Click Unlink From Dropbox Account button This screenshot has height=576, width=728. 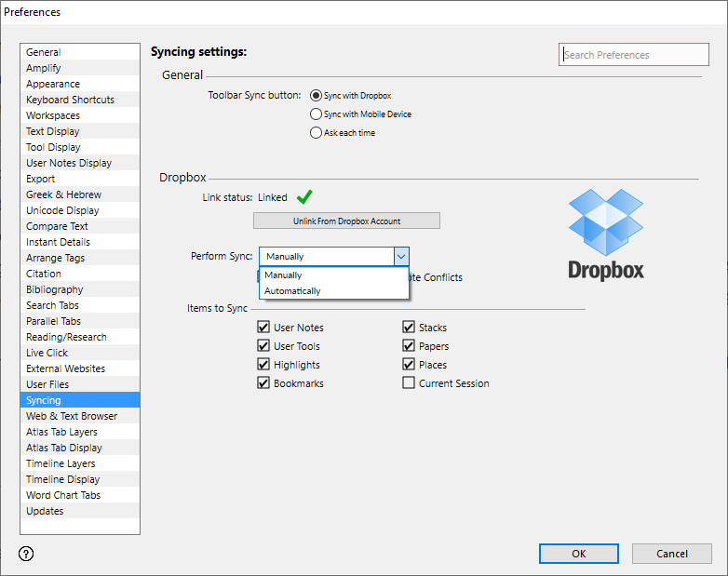pos(346,221)
